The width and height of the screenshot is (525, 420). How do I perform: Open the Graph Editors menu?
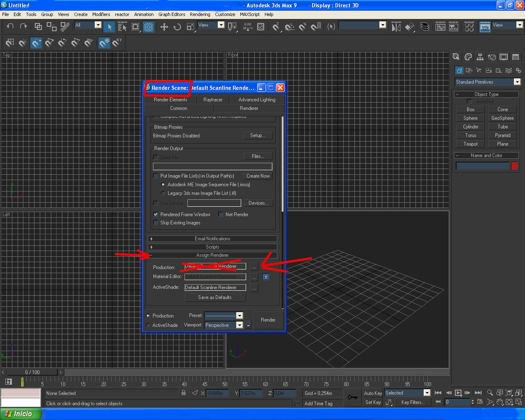click(172, 14)
